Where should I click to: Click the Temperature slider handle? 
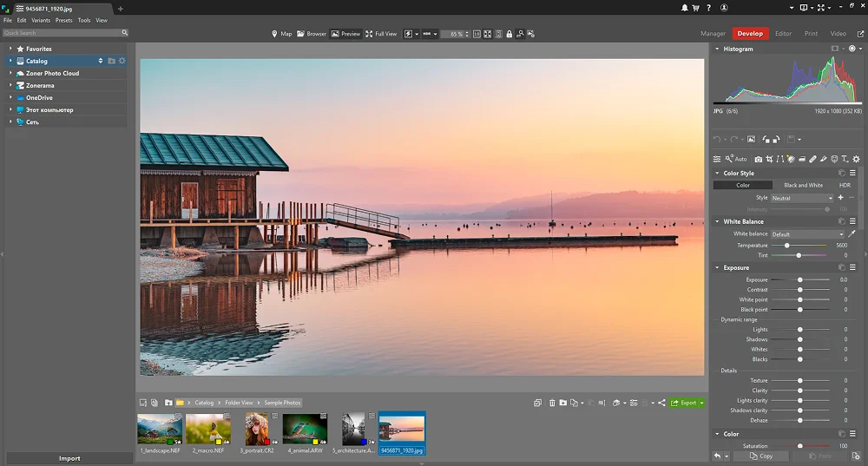[786, 246]
